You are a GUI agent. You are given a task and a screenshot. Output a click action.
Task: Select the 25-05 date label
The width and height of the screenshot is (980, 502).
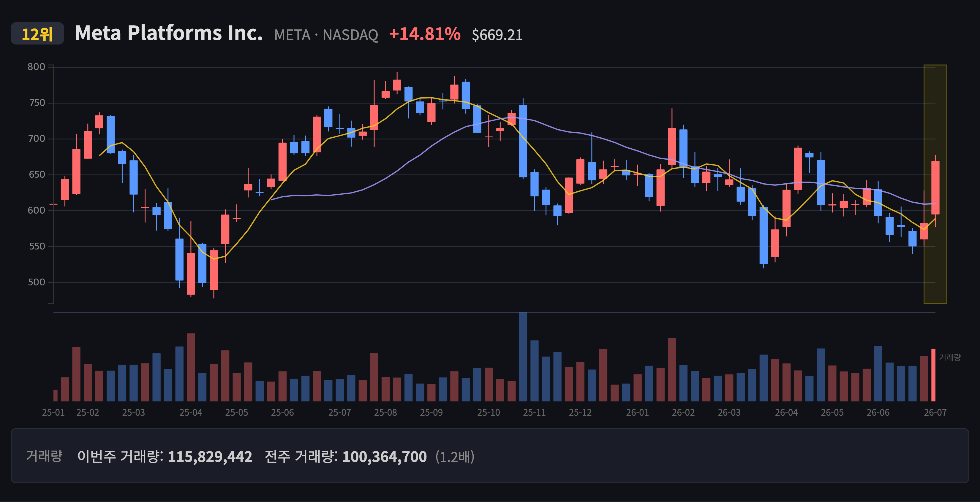click(x=237, y=413)
